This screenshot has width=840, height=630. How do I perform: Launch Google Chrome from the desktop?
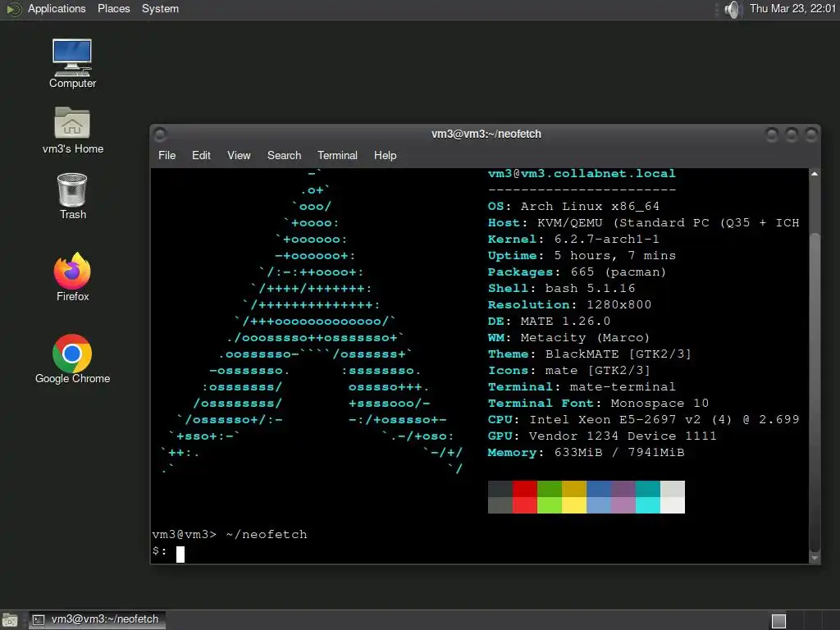click(72, 359)
